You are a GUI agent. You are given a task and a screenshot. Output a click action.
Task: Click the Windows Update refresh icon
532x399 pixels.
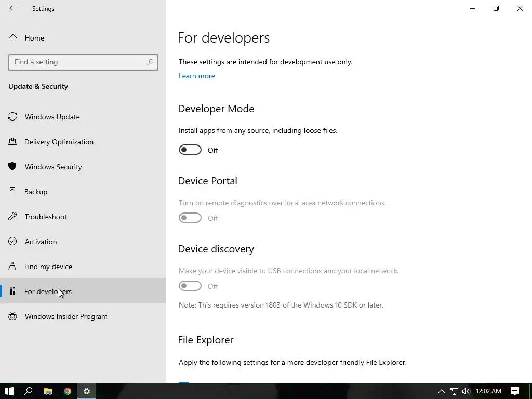click(12, 117)
